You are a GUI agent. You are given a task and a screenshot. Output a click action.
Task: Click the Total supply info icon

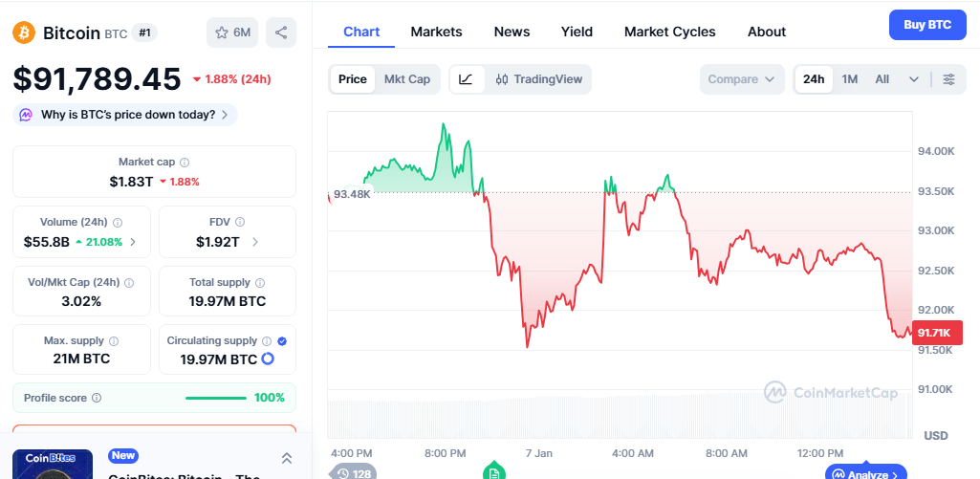pyautogui.click(x=260, y=283)
